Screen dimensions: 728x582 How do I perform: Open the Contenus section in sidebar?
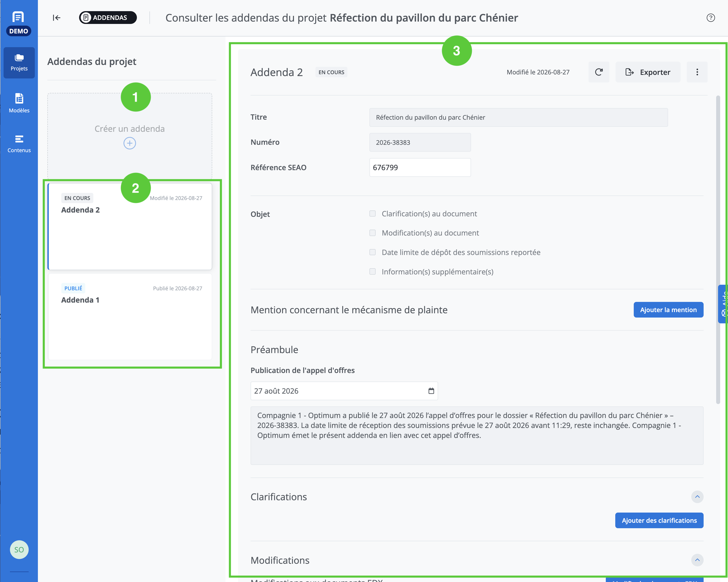tap(19, 144)
